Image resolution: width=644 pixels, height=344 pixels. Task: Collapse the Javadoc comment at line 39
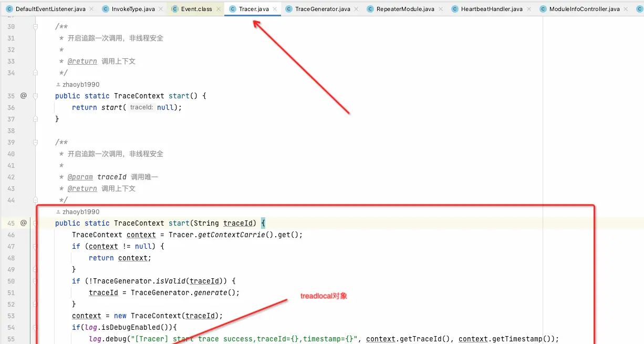coord(36,142)
